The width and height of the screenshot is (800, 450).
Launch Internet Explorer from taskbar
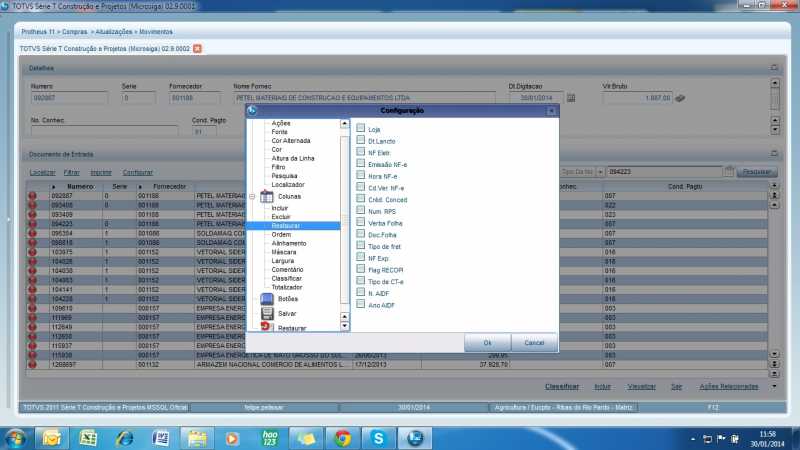point(124,438)
